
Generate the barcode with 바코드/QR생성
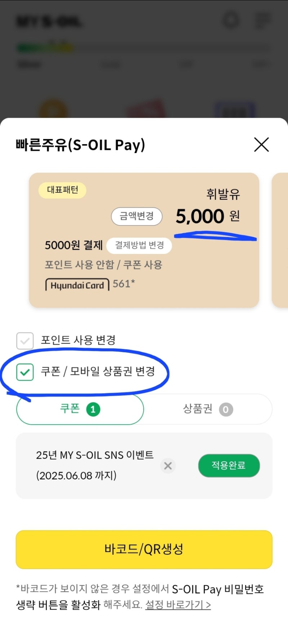tap(144, 549)
